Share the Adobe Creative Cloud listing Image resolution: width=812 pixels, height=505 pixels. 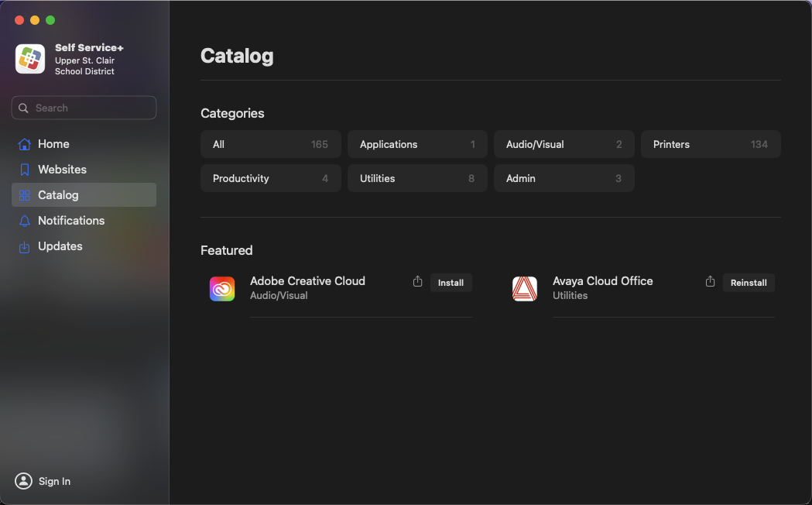coord(418,282)
